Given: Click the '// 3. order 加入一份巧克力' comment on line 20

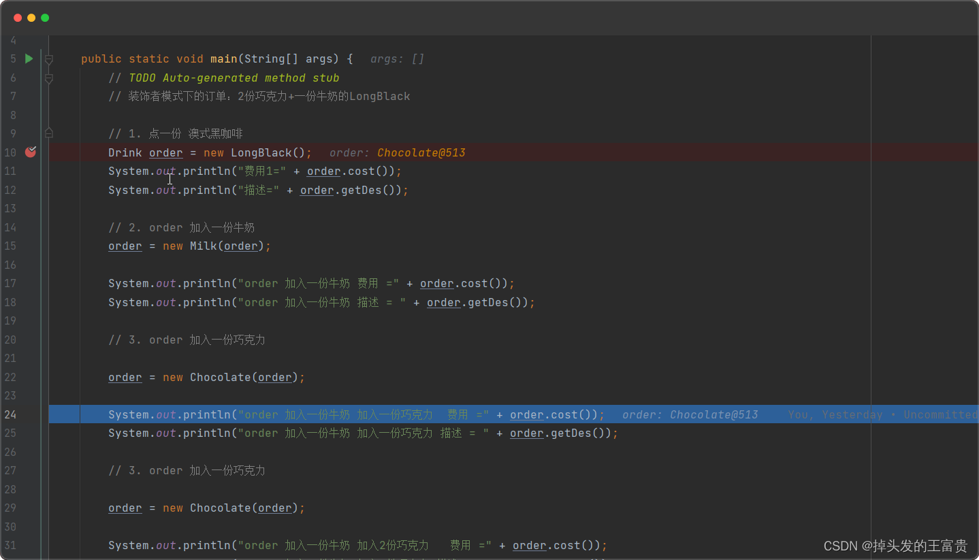Looking at the screenshot, I should (x=187, y=340).
